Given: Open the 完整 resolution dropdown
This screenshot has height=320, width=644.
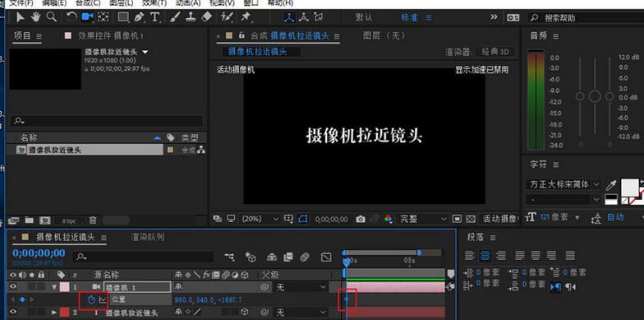Looking at the screenshot, I should [424, 219].
